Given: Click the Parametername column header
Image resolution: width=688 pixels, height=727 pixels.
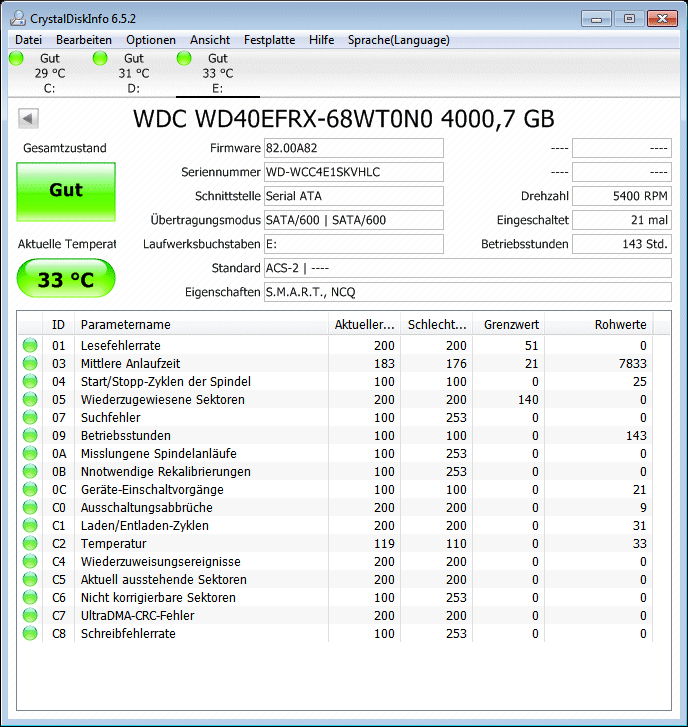Looking at the screenshot, I should pos(201,325).
